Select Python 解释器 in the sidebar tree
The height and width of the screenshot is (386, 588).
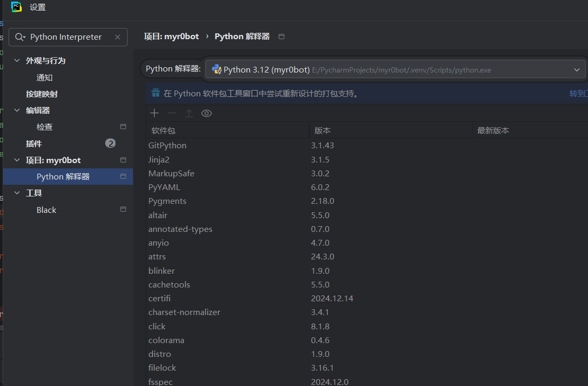click(68, 176)
